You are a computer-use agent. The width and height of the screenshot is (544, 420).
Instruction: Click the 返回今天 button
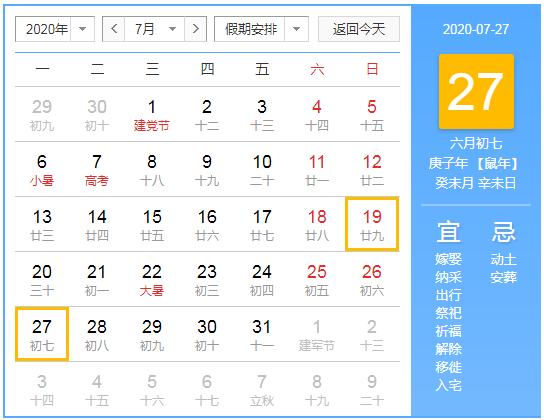click(359, 29)
